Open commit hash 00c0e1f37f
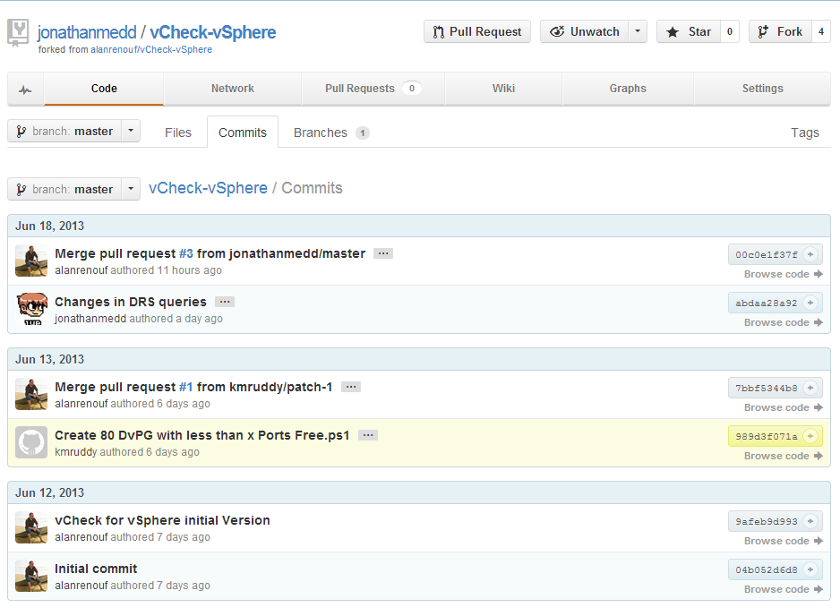840x616 pixels. click(x=766, y=255)
